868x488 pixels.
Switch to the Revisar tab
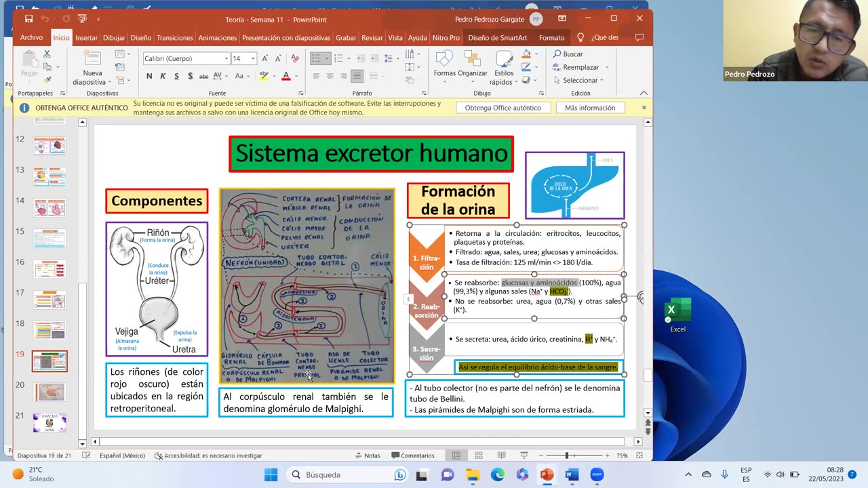click(x=372, y=38)
